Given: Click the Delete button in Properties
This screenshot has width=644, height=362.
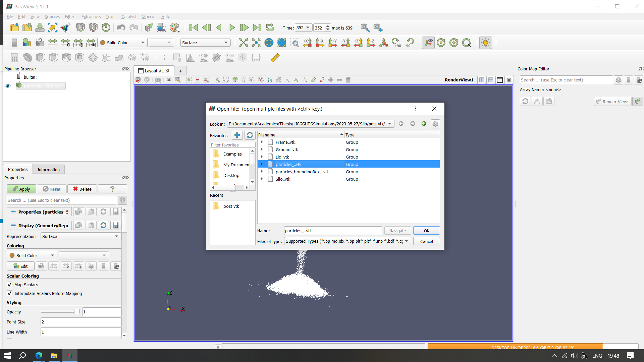Looking at the screenshot, I should pos(82,189).
